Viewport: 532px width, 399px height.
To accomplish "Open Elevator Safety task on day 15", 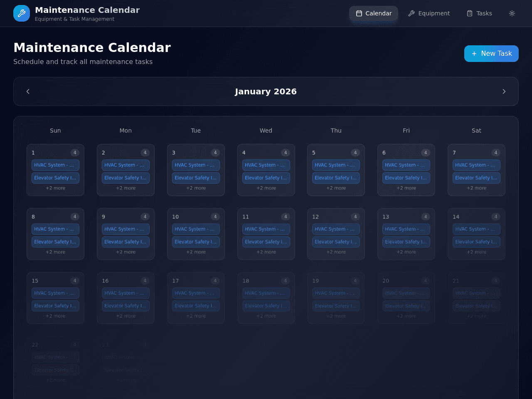I will 55,306.
